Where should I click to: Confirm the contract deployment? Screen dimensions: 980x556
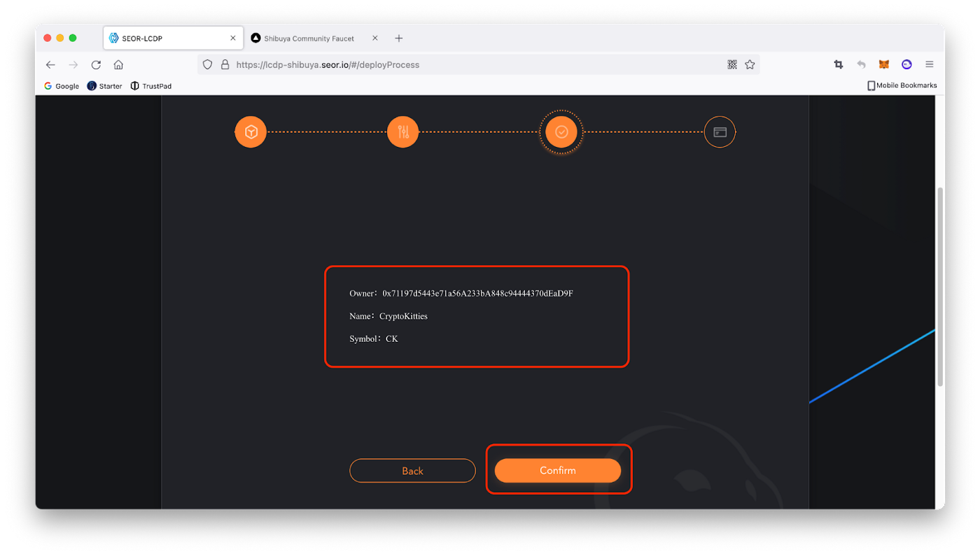pyautogui.click(x=558, y=471)
